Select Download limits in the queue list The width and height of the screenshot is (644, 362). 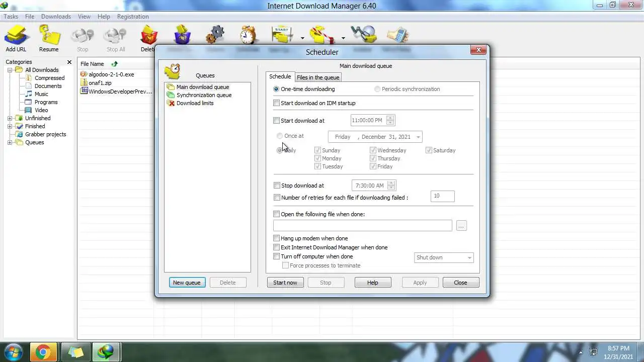195,103
